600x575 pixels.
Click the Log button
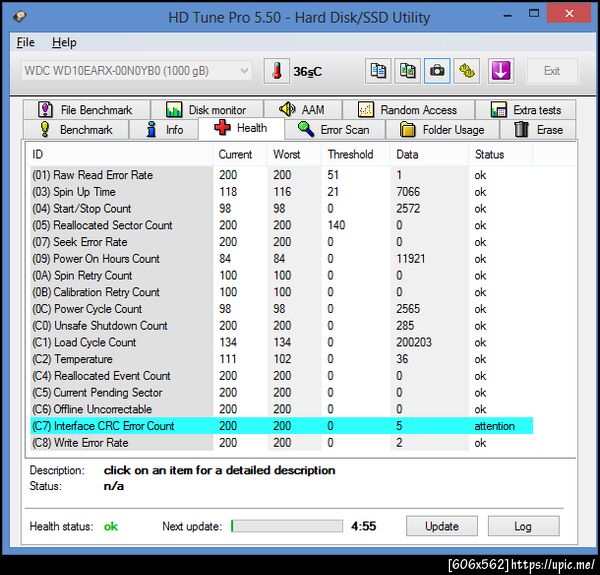(523, 526)
